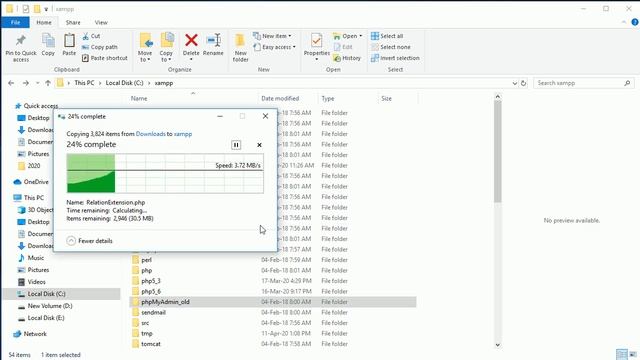Click the Copy ribbon icon
Screen dimensions: 640x360
[x=48, y=41]
